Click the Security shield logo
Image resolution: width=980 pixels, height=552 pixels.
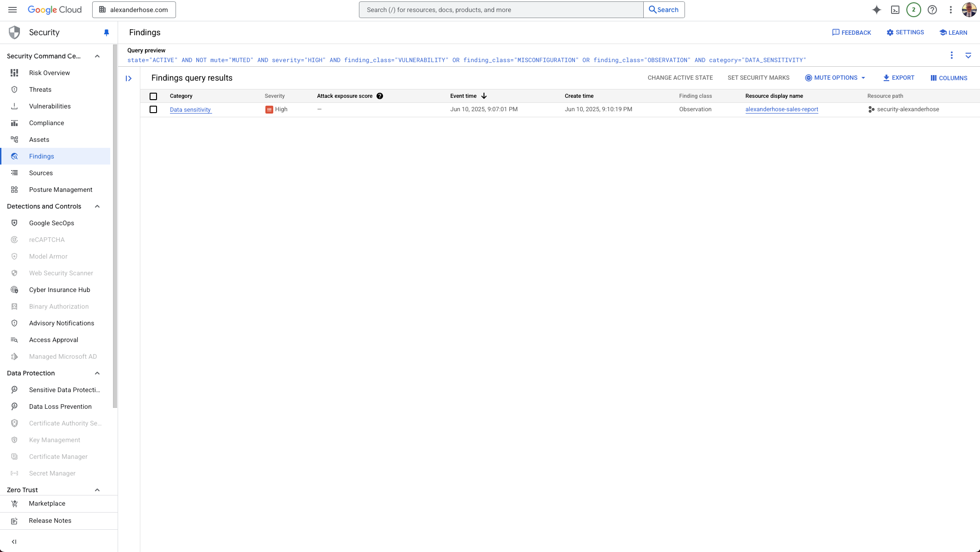click(14, 32)
